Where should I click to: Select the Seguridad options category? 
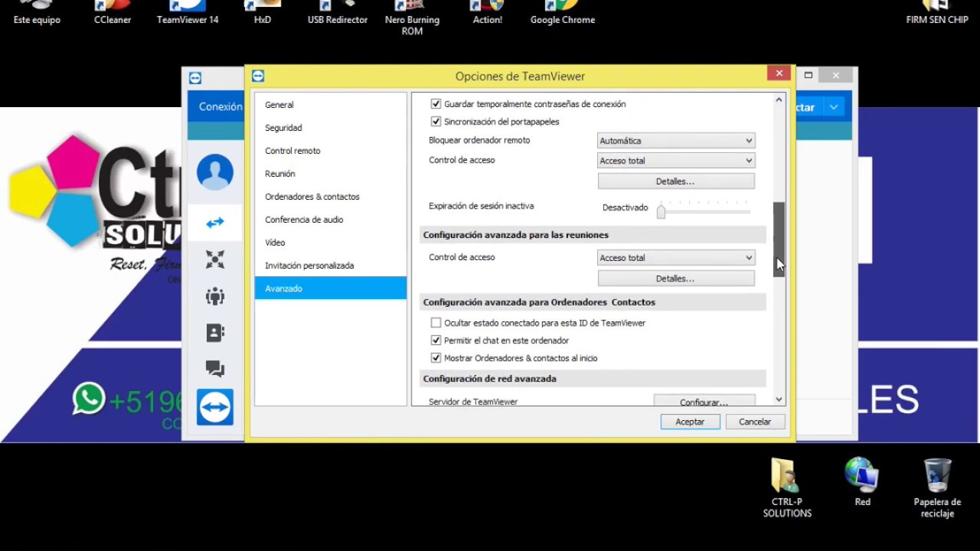click(330, 128)
